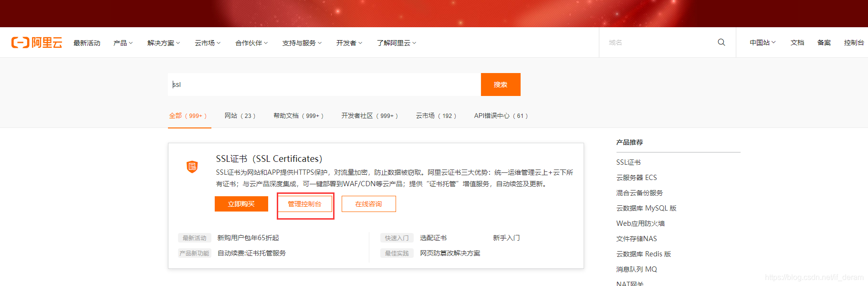Open the 控制台 link in header
The width and height of the screenshot is (868, 286).
(854, 42)
